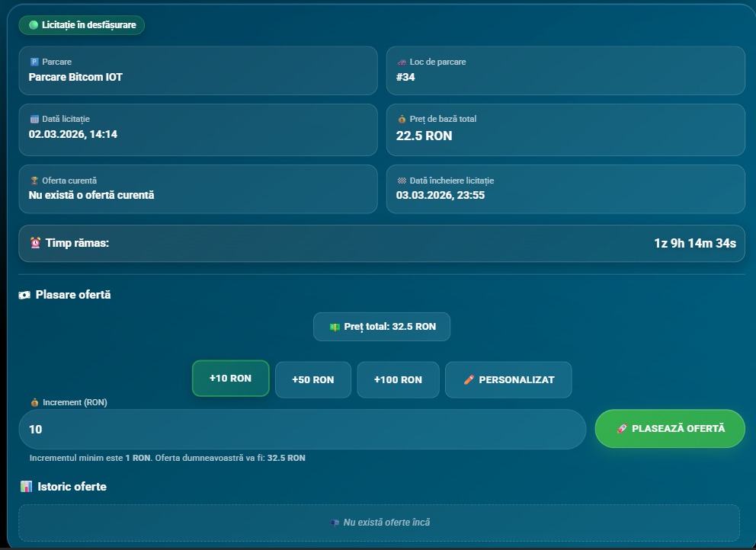Click the empty Nu există oferte încă panel
756x550 pixels.
tap(379, 523)
